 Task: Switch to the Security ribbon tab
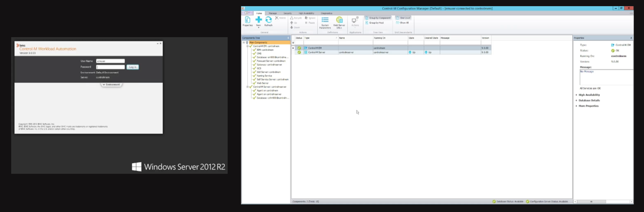[x=288, y=13]
